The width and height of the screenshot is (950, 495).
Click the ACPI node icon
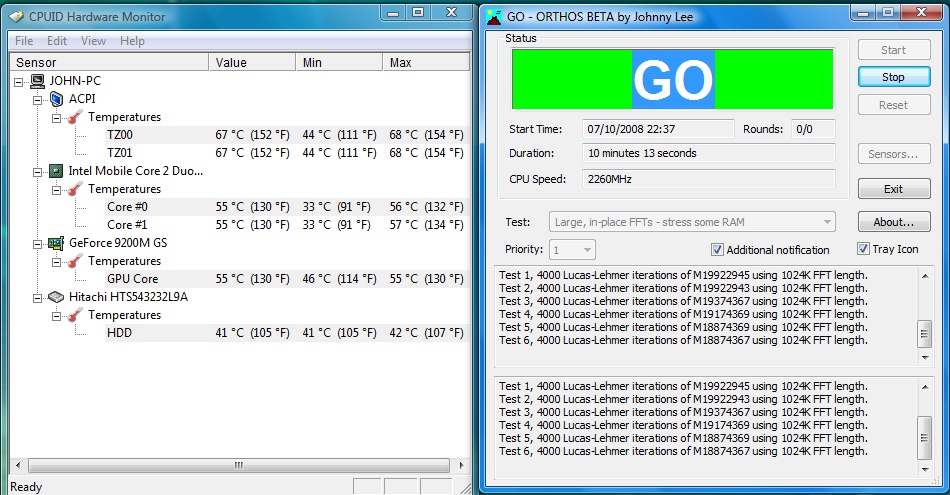pos(56,99)
